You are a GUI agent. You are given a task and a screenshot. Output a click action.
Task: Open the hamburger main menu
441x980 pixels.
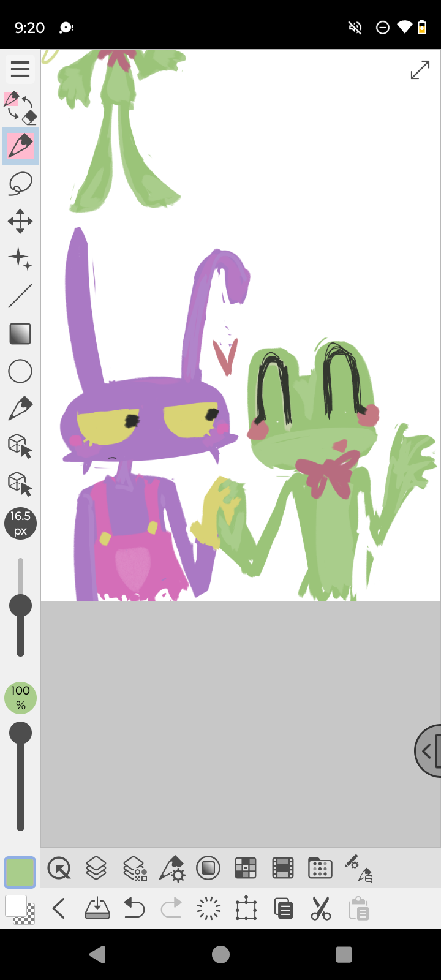point(20,69)
